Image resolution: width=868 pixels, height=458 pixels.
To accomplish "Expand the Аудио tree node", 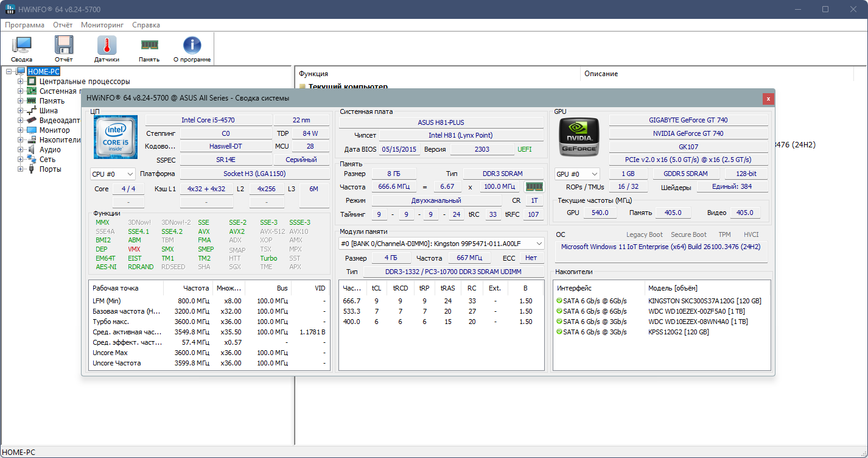I will [21, 150].
